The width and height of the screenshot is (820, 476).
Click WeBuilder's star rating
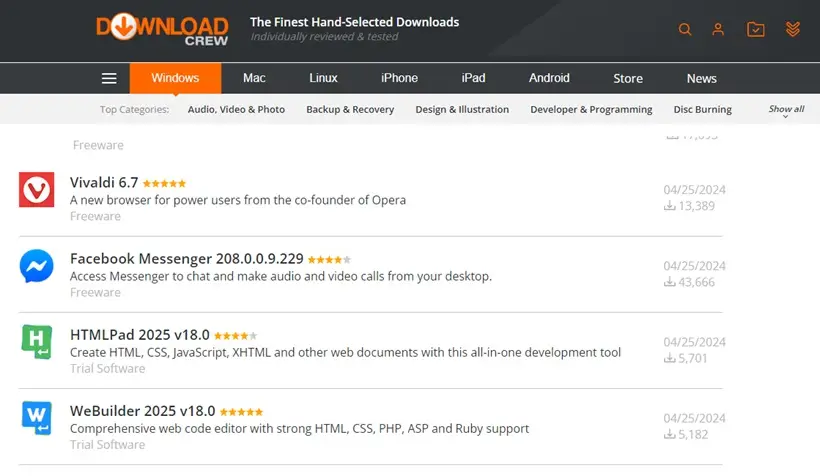pyautogui.click(x=241, y=412)
